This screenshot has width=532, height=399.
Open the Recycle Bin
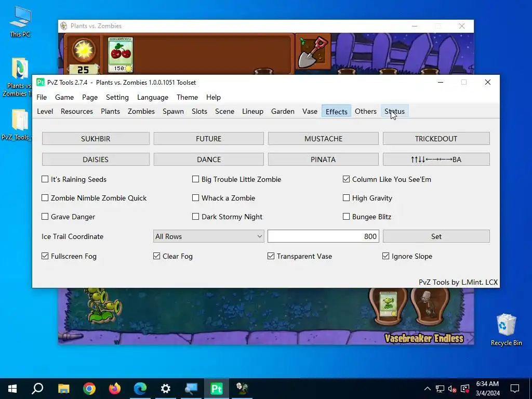click(506, 329)
